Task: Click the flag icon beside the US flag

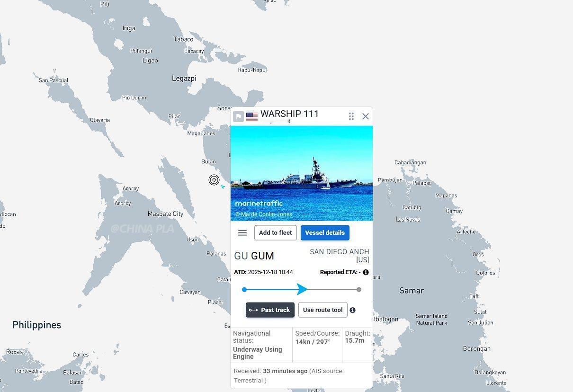Action: [x=239, y=116]
